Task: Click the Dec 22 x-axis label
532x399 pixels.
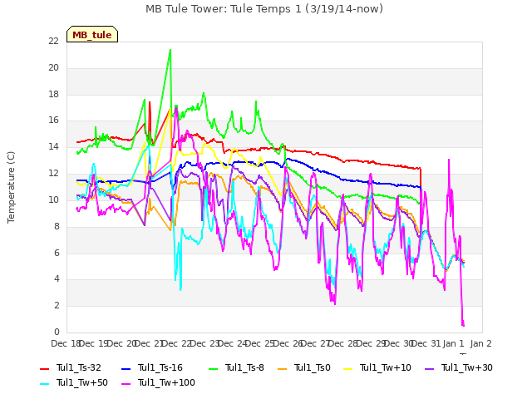Action: point(177,343)
